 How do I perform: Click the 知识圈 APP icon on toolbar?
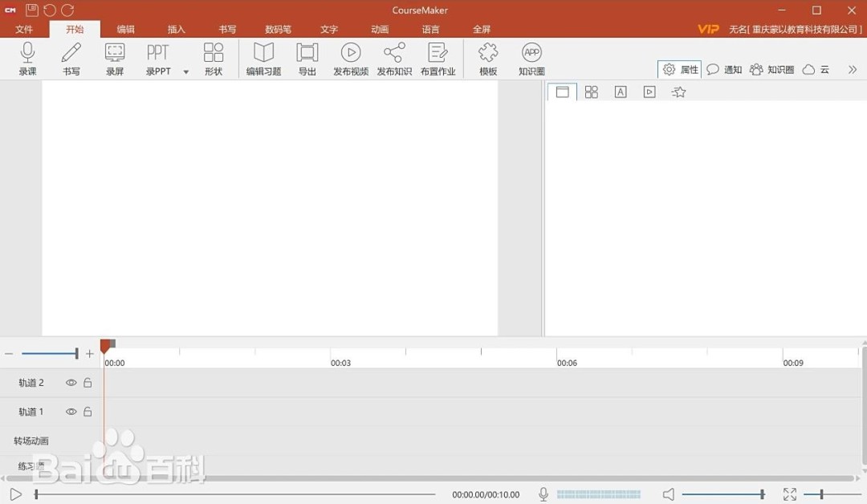[x=531, y=58]
